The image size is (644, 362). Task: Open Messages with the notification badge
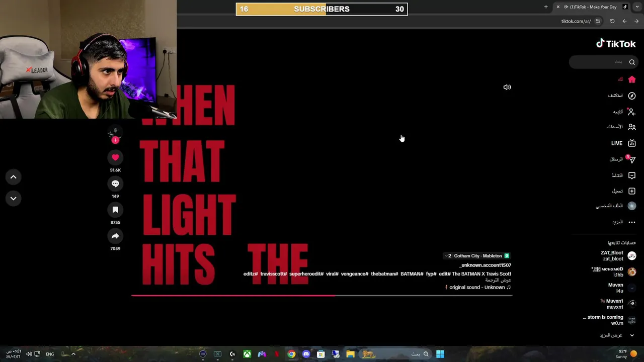pyautogui.click(x=623, y=159)
